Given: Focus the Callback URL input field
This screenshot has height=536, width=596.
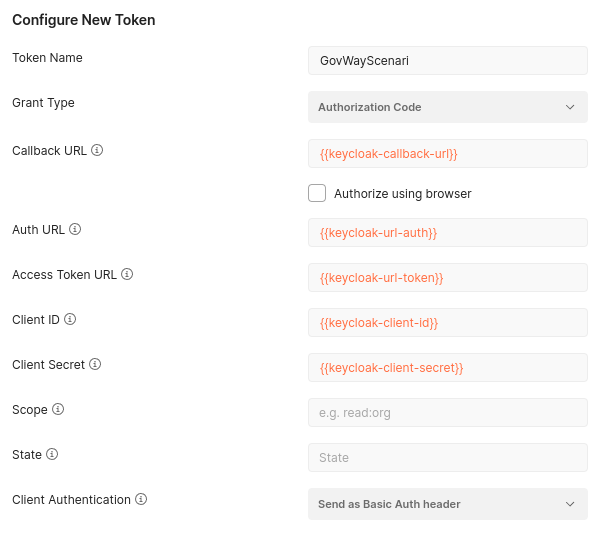Looking at the screenshot, I should [x=448, y=154].
